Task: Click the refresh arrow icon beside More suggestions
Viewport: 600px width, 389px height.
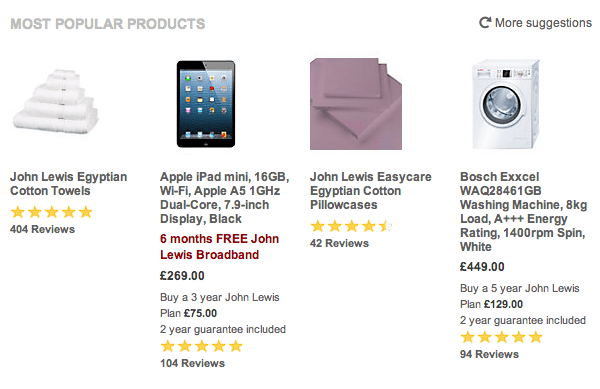Action: [x=485, y=23]
